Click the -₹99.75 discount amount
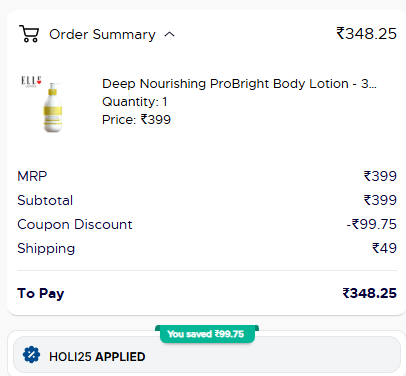 [x=371, y=224]
